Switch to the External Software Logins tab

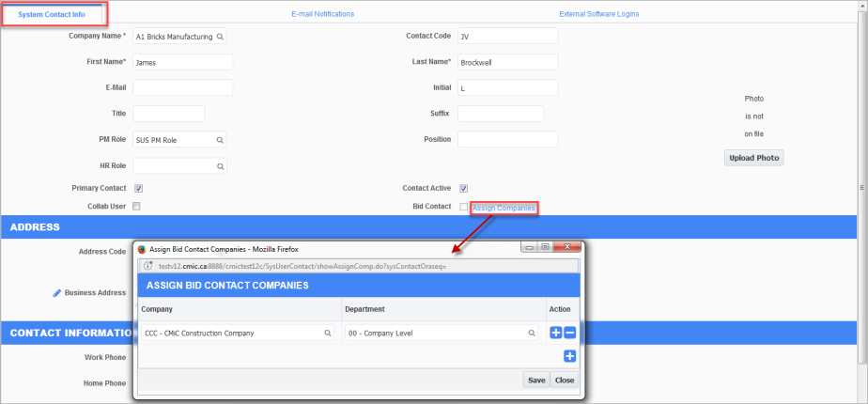(x=599, y=14)
